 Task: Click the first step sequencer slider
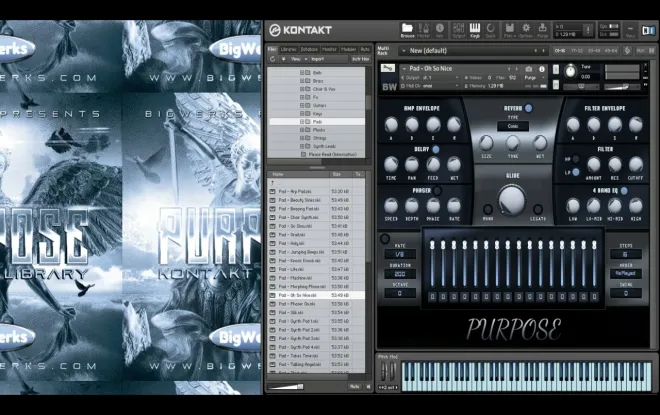coord(432,264)
